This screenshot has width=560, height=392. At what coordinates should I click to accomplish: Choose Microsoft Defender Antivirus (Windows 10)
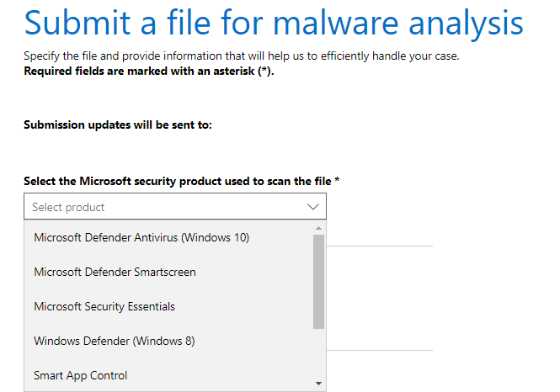(141, 237)
